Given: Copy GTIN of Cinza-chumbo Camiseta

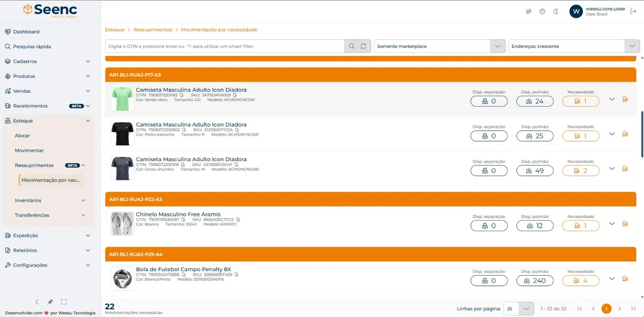Looking at the screenshot, I should tap(184, 164).
